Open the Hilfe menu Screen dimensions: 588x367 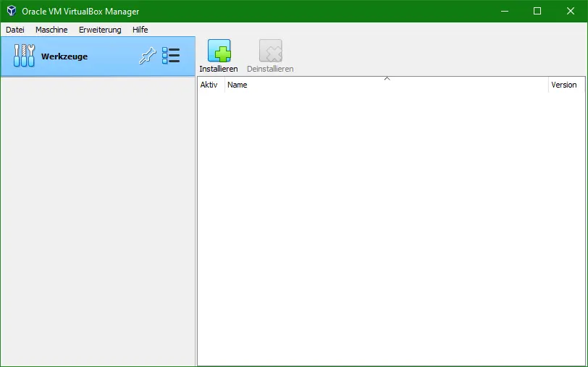(x=140, y=30)
